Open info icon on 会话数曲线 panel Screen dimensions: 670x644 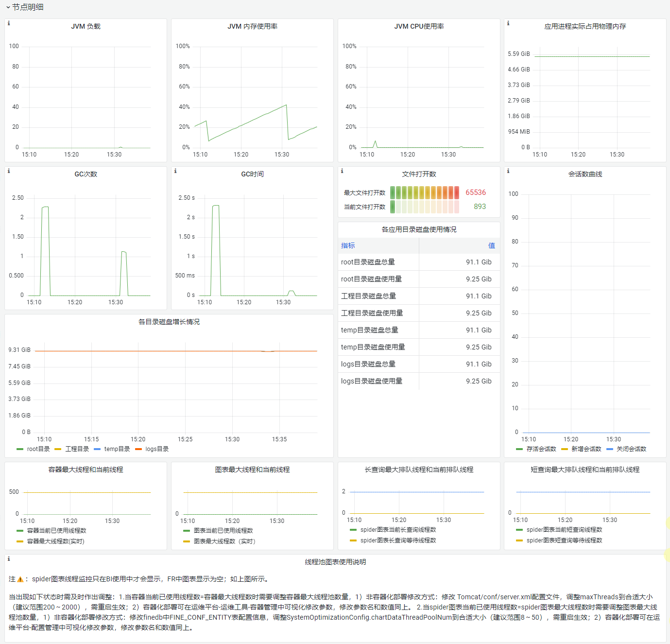click(508, 171)
